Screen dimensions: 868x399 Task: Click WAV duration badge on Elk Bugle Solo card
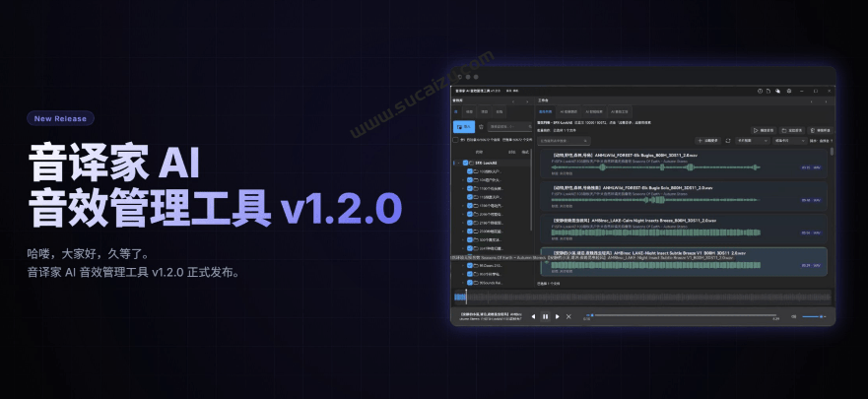[x=811, y=200]
